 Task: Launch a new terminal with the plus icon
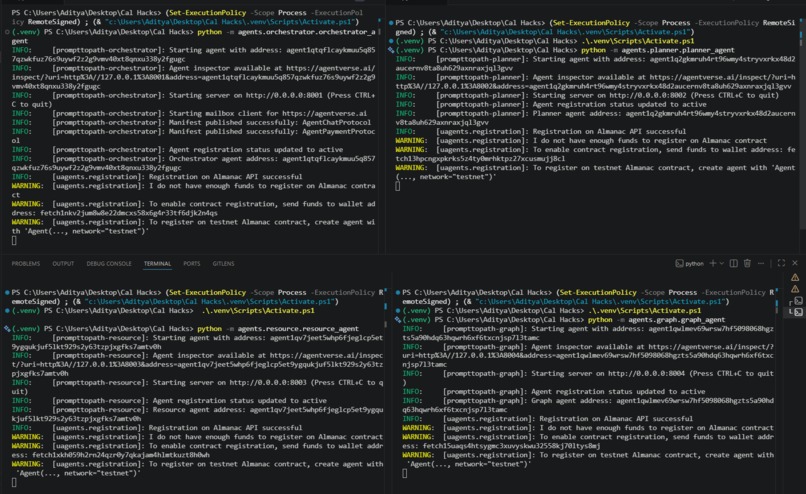[x=713, y=263]
